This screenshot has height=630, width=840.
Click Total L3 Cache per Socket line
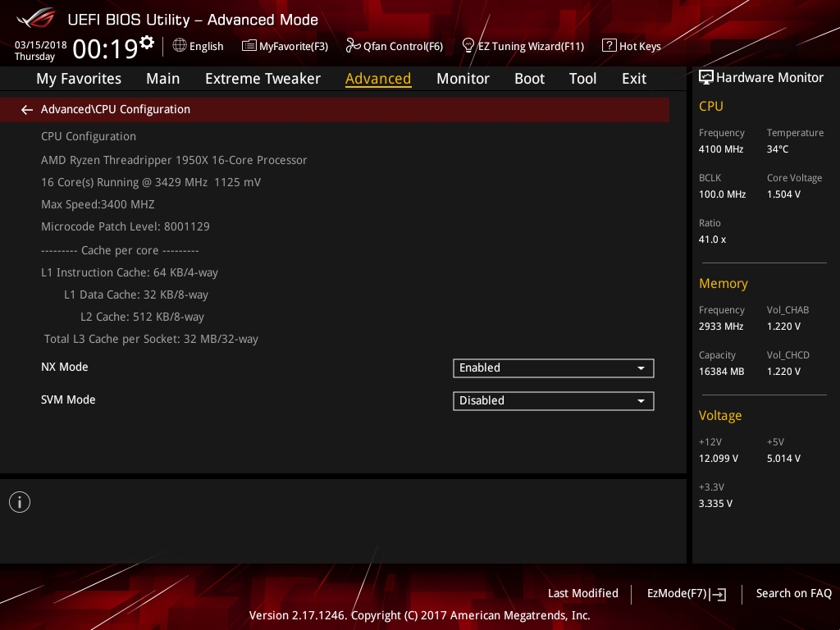click(x=151, y=339)
